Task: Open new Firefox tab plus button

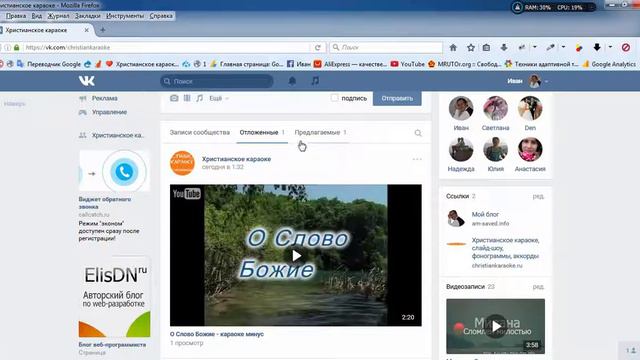Action: 103,30
